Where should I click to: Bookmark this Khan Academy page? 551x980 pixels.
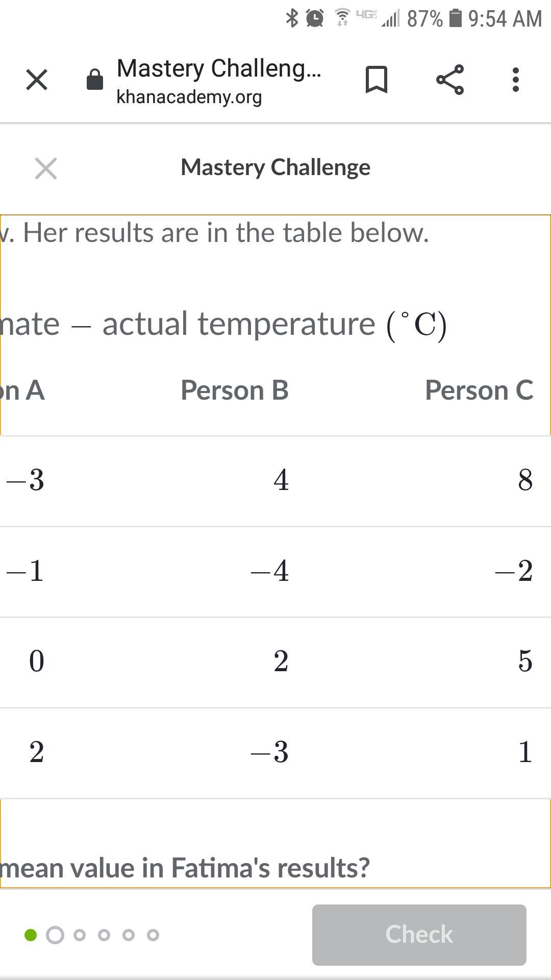[377, 80]
